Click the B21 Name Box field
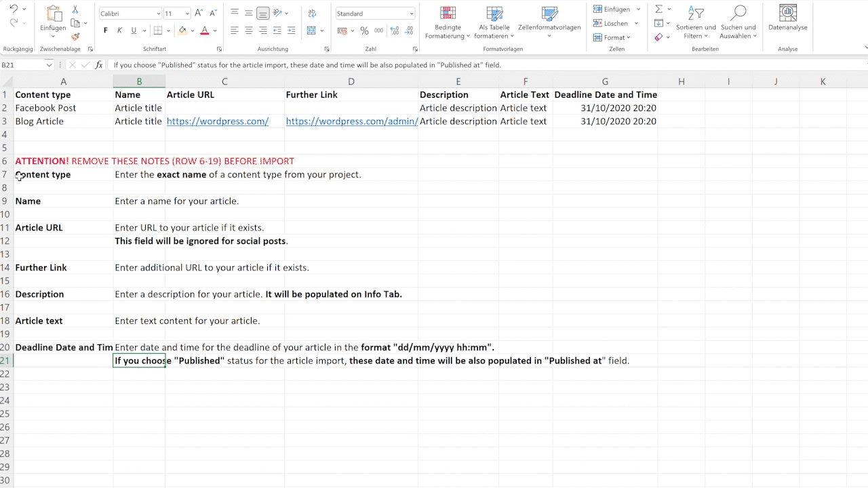This screenshot has height=488, width=868. tap(22, 64)
